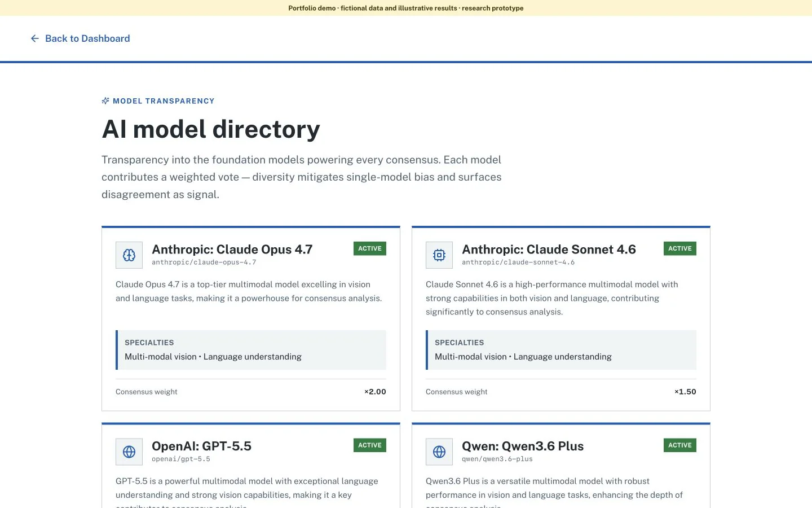Click the globe icon on OpenAI GPT-5.5 card
The height and width of the screenshot is (508, 812).
tap(129, 452)
